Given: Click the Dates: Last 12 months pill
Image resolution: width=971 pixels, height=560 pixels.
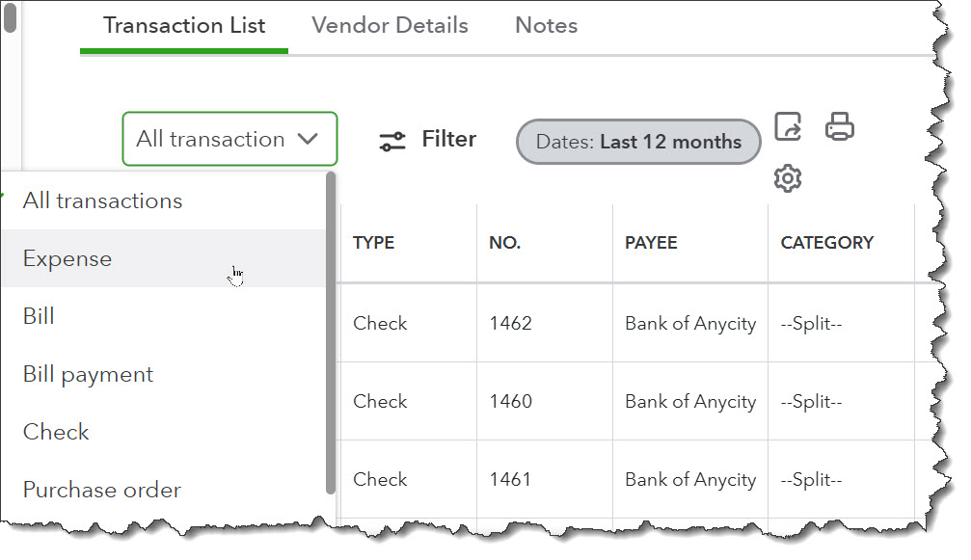Looking at the screenshot, I should 638,142.
